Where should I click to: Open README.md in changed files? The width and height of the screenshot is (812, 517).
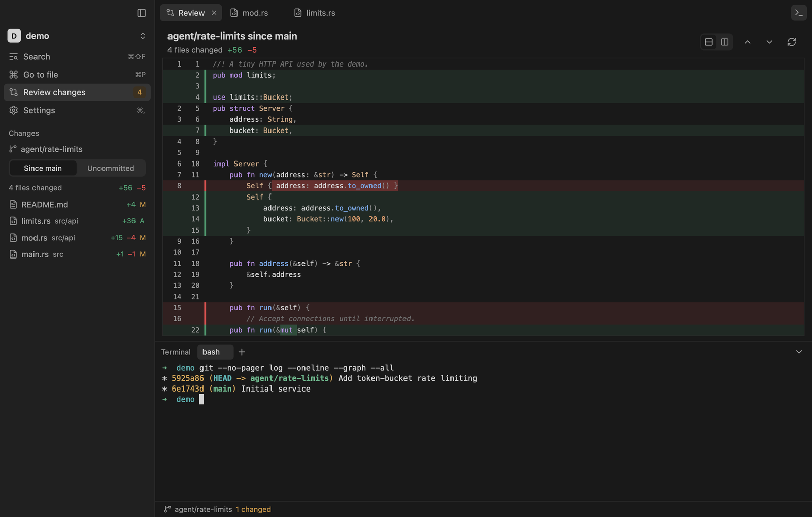coord(77,204)
